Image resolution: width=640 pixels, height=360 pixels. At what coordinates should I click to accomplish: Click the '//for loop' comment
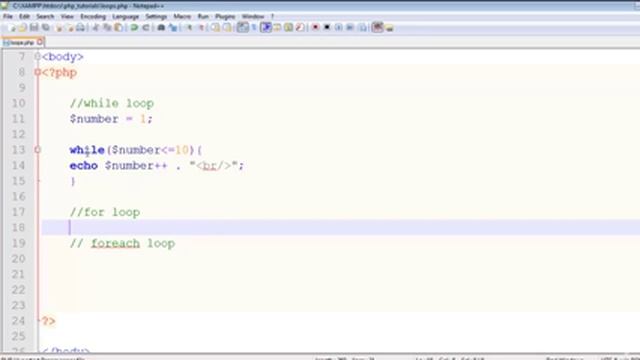pyautogui.click(x=105, y=212)
